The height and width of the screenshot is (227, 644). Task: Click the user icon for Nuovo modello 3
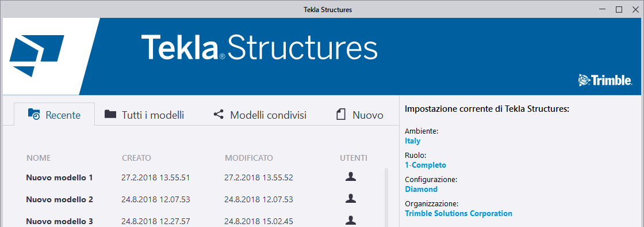(350, 221)
